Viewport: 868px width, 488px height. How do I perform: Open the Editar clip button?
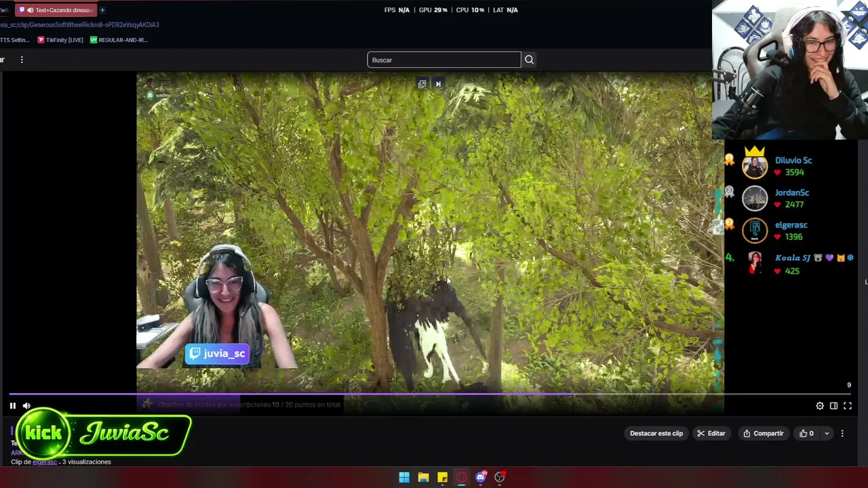point(711,434)
